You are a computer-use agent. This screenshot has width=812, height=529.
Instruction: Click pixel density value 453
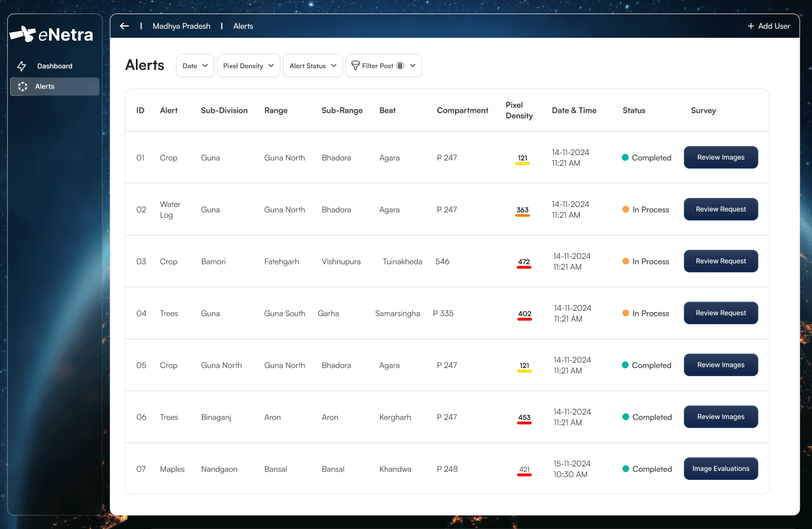pyautogui.click(x=524, y=417)
